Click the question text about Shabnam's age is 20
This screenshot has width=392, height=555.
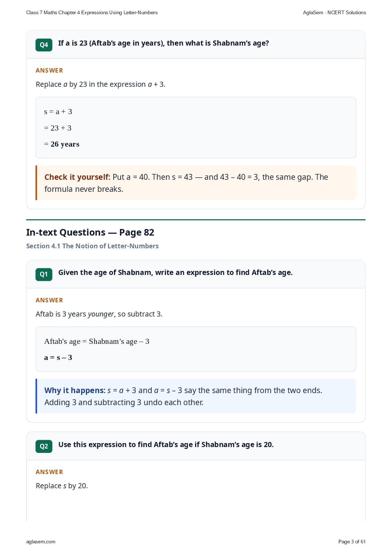coord(166,445)
